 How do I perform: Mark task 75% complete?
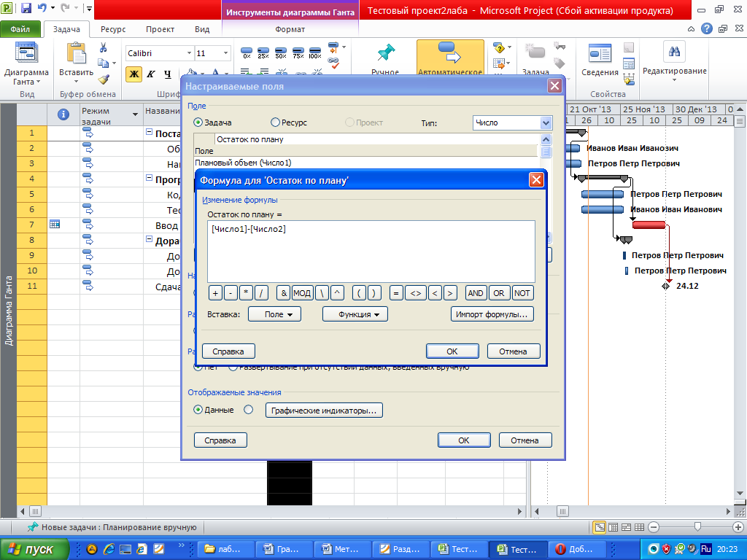click(298, 52)
